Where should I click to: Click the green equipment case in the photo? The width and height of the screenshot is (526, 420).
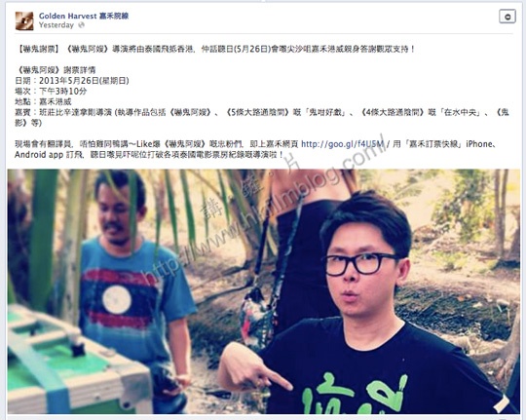tap(75, 361)
